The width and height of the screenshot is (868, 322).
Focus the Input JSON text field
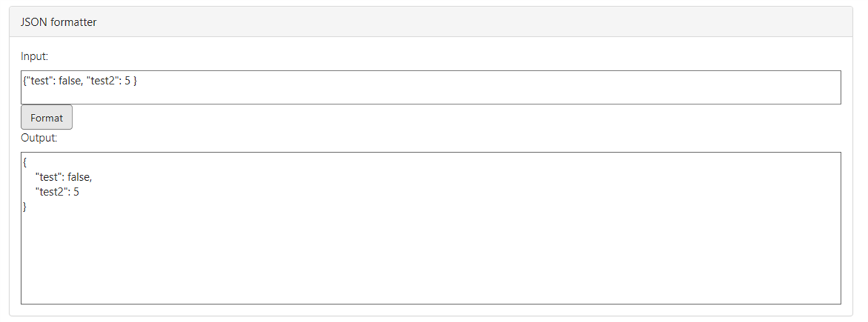coord(430,87)
